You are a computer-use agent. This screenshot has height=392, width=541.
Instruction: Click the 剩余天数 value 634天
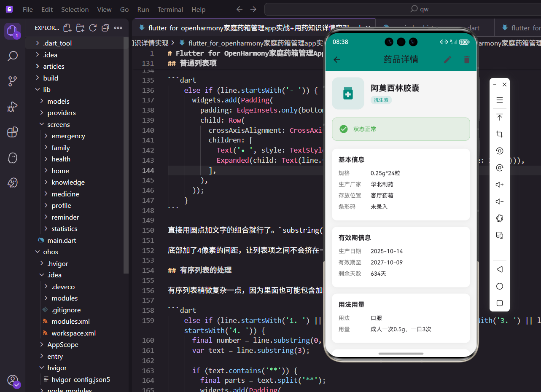click(378, 274)
